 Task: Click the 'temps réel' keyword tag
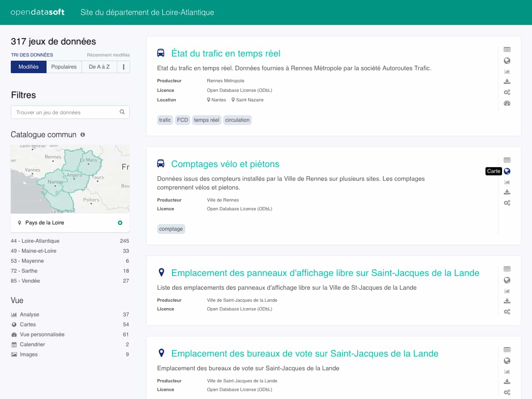[x=206, y=120]
